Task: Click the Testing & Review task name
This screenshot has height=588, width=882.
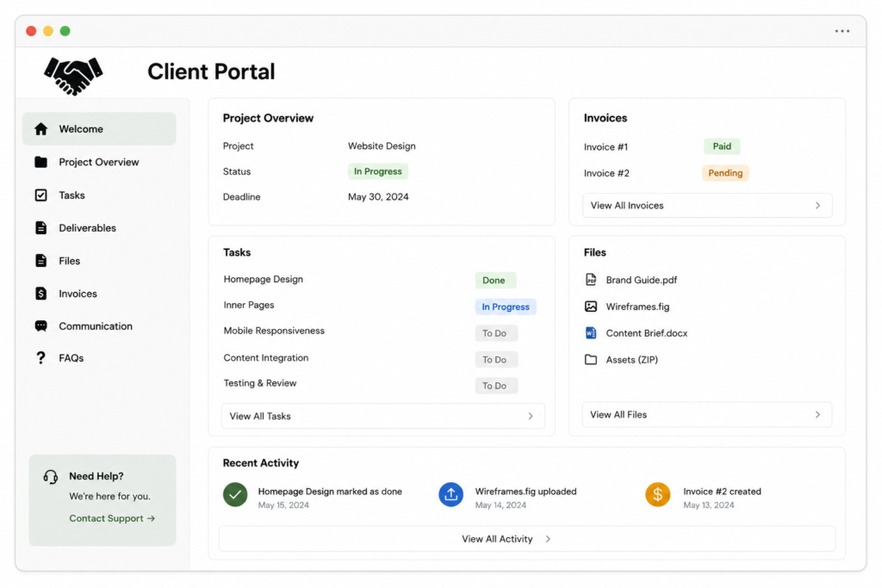Action: (260, 383)
